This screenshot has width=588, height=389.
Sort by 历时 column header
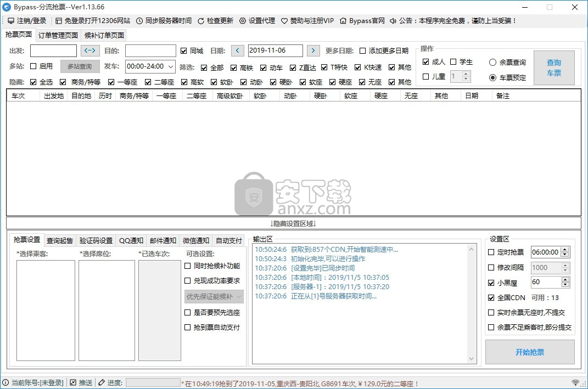[x=105, y=96]
